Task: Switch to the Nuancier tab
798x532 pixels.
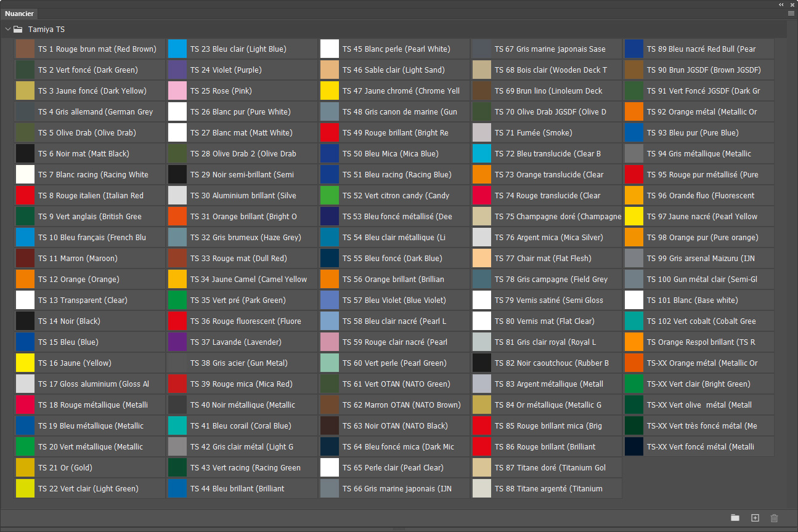Action: click(x=19, y=14)
